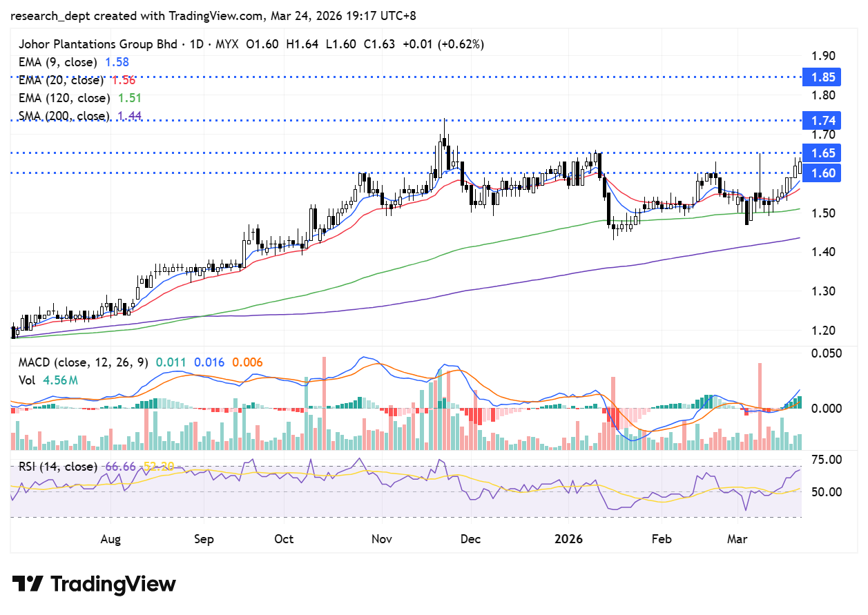Click the SMA (200, close) indicator legend
This screenshot has height=615, width=868.
pos(64,116)
